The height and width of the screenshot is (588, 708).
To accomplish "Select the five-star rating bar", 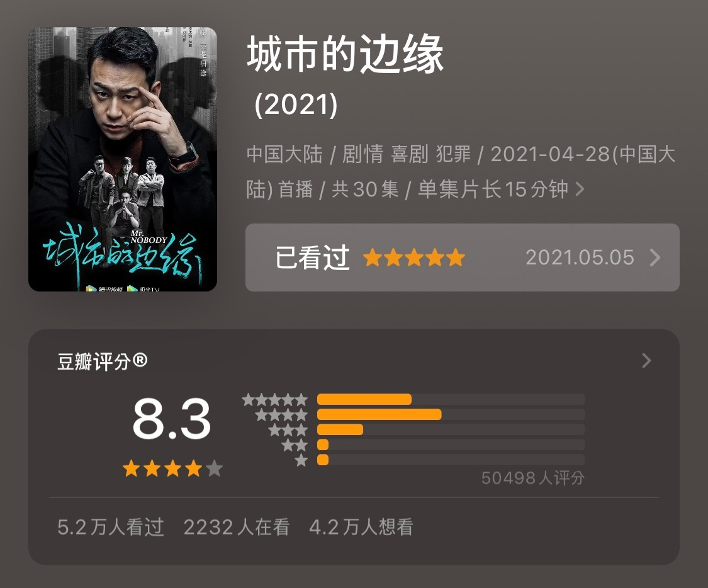I will (451, 399).
